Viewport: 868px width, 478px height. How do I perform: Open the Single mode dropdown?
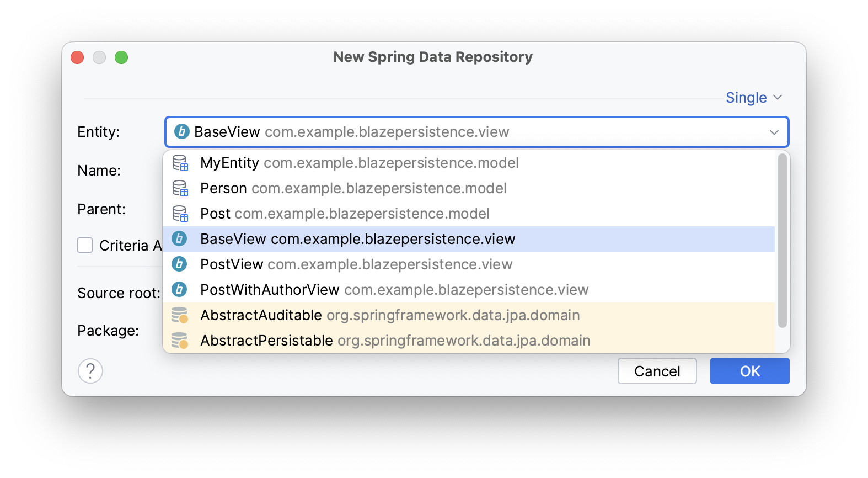(754, 97)
